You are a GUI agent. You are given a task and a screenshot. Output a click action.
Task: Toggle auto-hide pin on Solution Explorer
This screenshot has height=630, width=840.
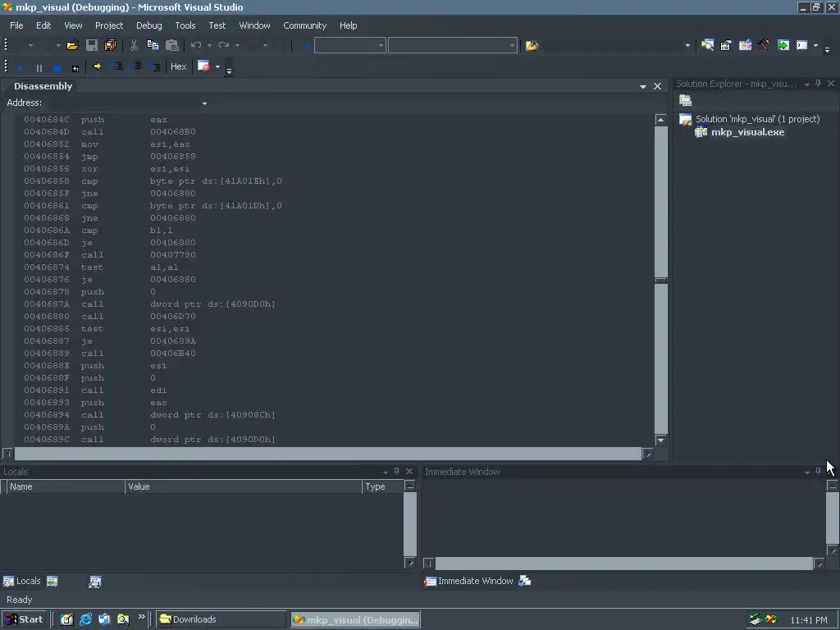(x=818, y=84)
